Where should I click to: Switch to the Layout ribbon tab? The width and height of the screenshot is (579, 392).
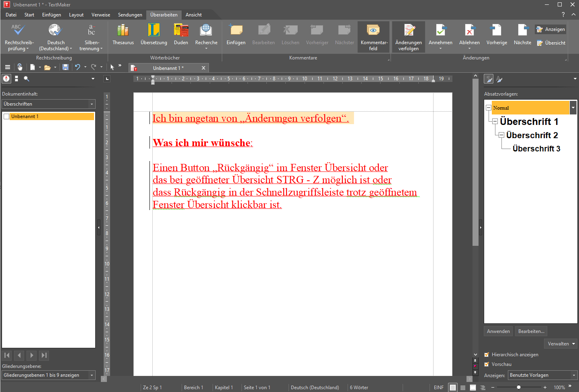(x=76, y=15)
